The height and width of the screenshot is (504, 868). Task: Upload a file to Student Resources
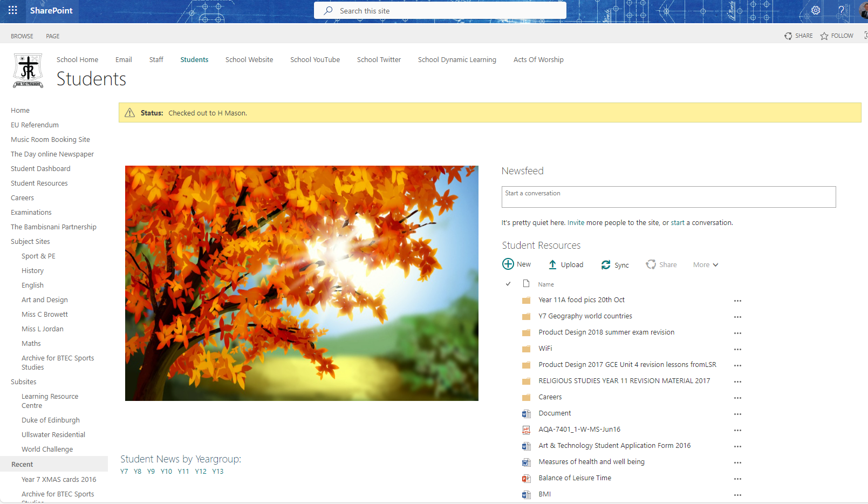tap(565, 264)
